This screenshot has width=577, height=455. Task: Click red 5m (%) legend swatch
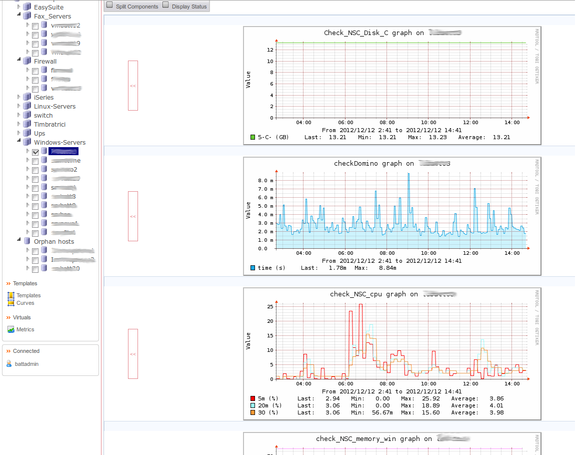pyautogui.click(x=252, y=399)
